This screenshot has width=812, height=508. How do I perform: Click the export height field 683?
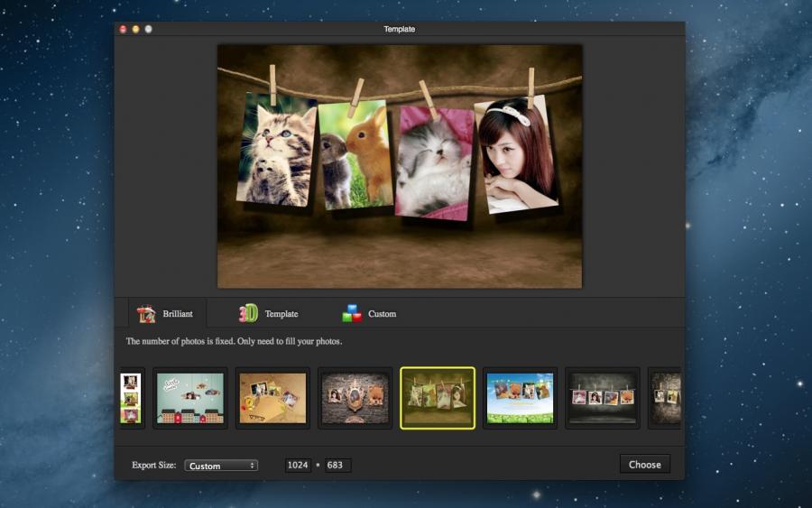click(x=337, y=466)
